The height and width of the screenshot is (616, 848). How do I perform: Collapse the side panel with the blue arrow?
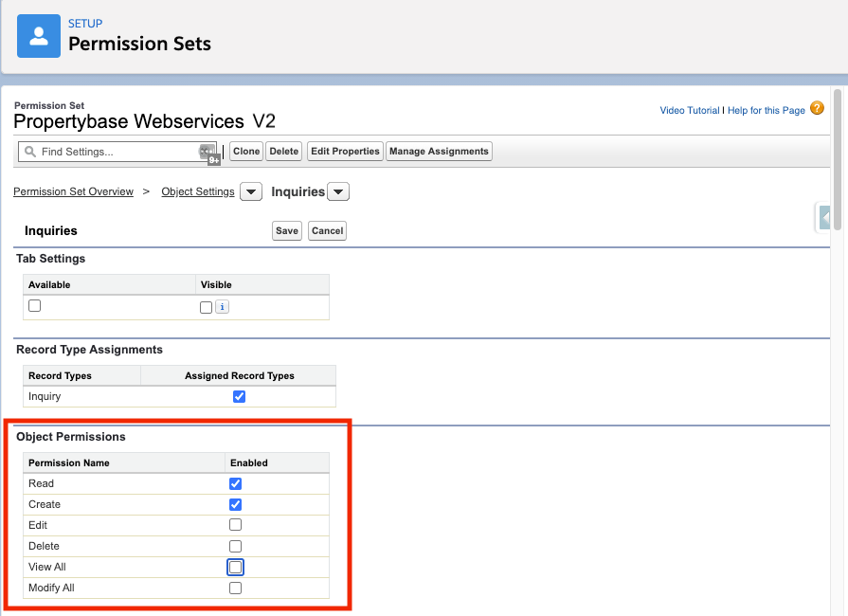[823, 216]
